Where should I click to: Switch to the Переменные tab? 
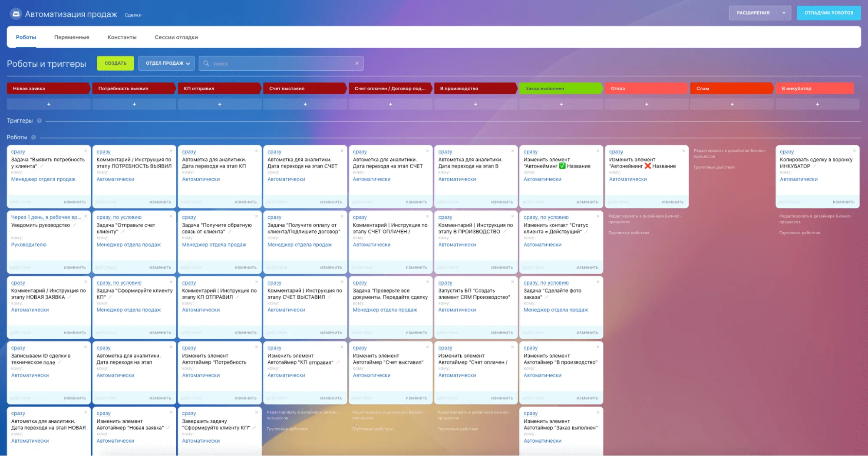(x=72, y=37)
